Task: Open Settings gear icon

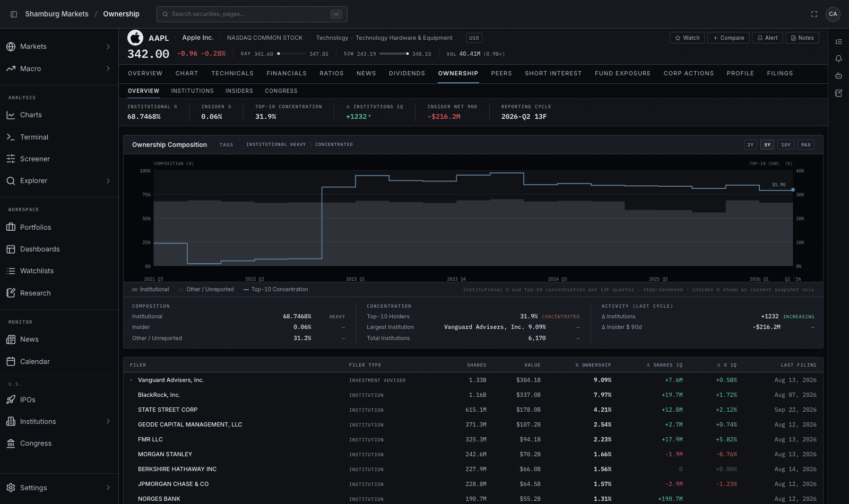Action: pos(11,488)
